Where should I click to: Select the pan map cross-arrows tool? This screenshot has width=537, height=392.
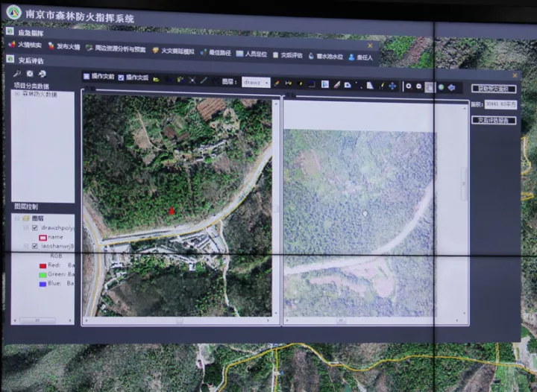coord(392,86)
